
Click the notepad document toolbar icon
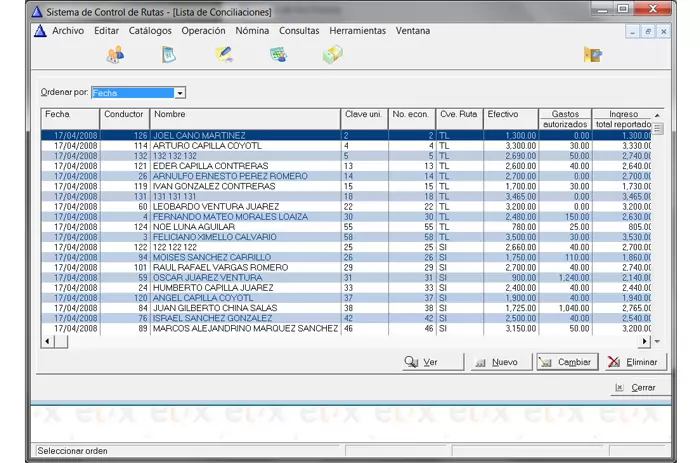click(x=168, y=55)
